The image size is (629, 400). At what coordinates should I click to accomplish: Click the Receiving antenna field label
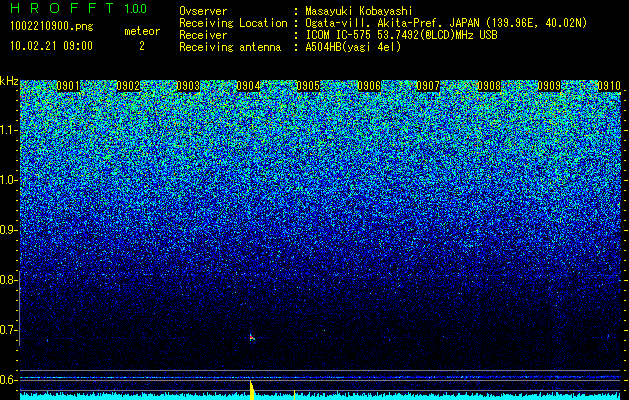tap(230, 47)
